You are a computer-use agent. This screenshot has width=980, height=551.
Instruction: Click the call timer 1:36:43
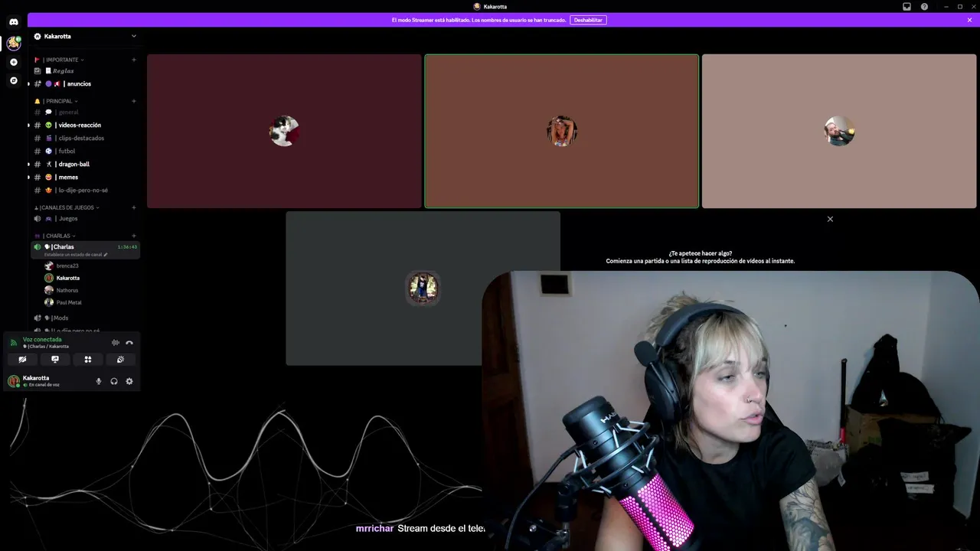point(127,247)
